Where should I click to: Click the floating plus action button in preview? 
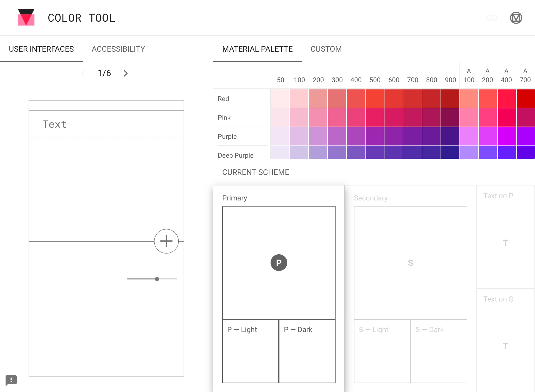[166, 241]
